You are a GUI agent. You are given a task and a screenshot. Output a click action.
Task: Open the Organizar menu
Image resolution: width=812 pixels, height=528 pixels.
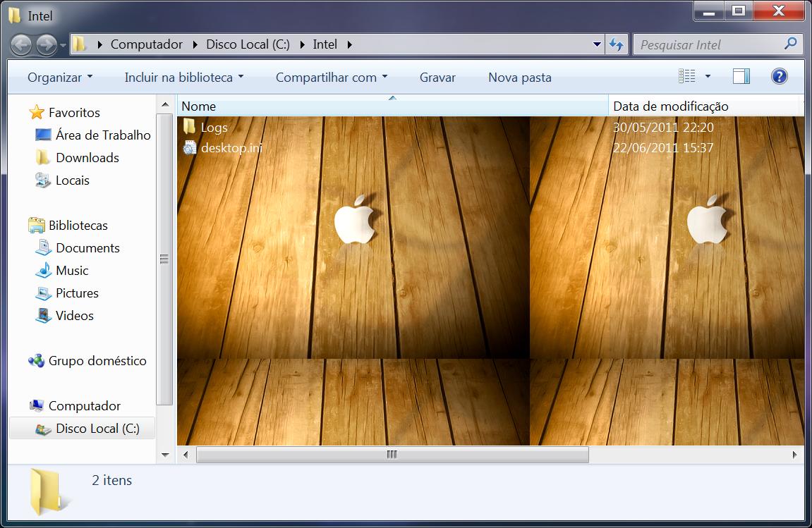point(60,78)
